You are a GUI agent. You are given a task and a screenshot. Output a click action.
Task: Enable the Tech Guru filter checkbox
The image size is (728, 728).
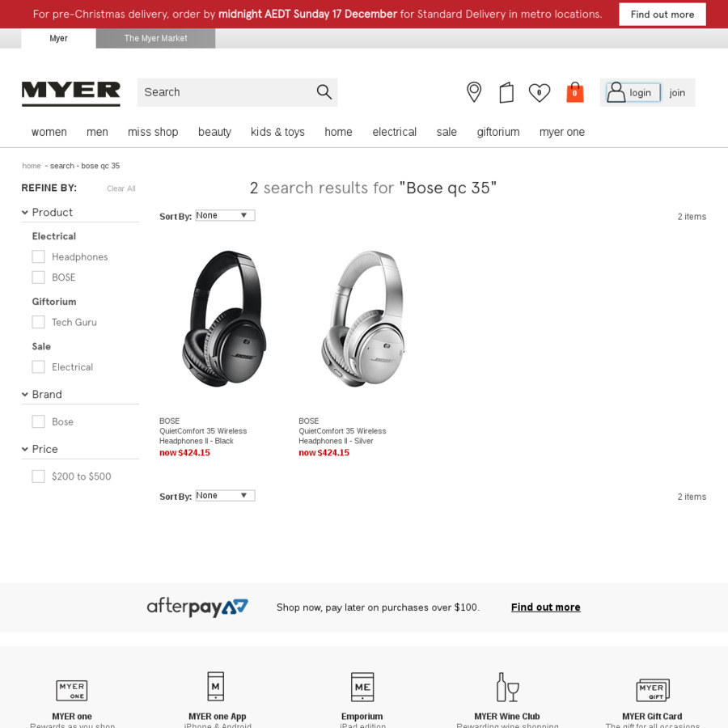[x=38, y=322]
